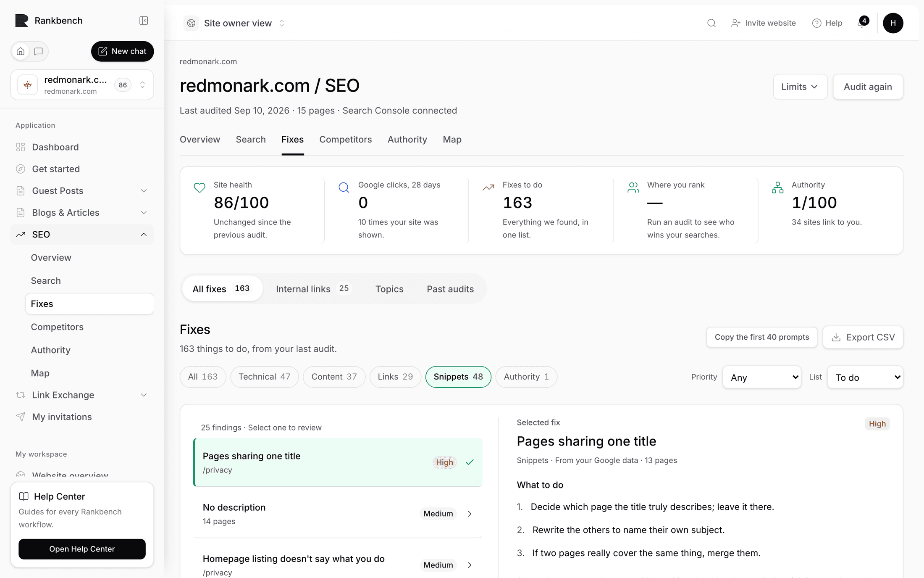Click Export CSV button
Image resolution: width=924 pixels, height=578 pixels.
863,337
